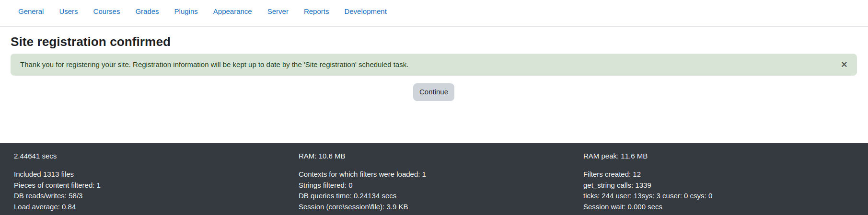Go to the Courses tab
Viewport: 868px width, 215px height.
click(106, 11)
